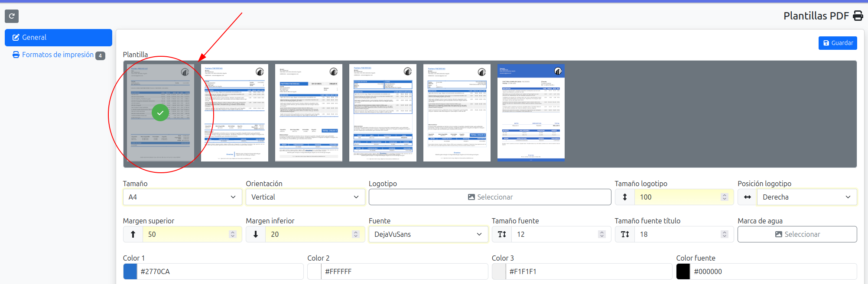Click the Color fuente hex input field
868x284 pixels.
(773, 271)
